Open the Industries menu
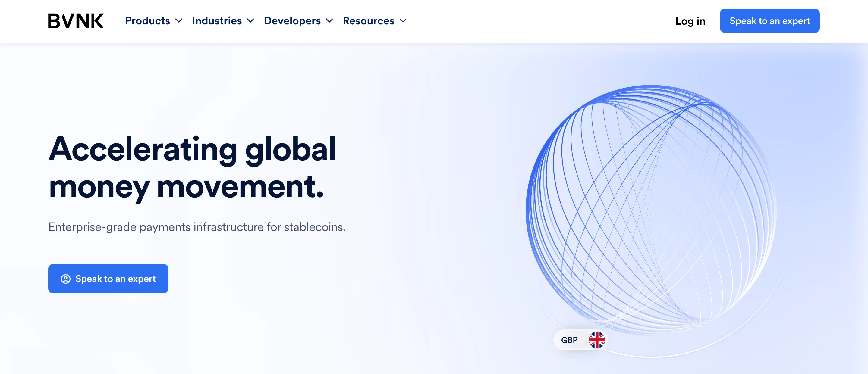 tap(217, 21)
